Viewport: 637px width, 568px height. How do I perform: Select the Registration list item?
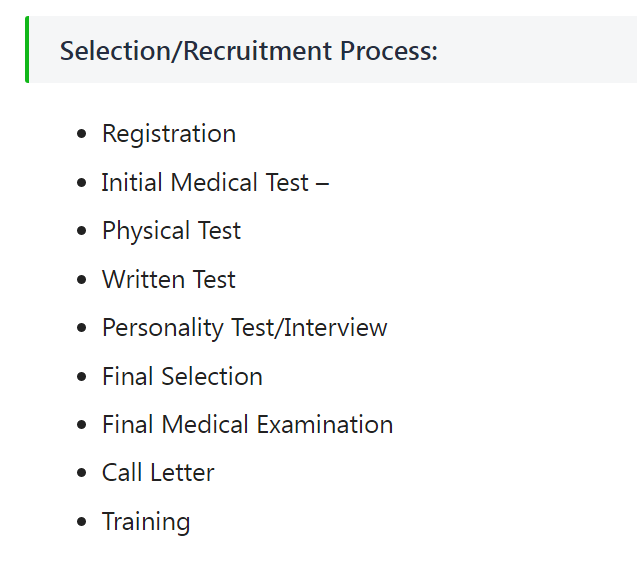(169, 134)
